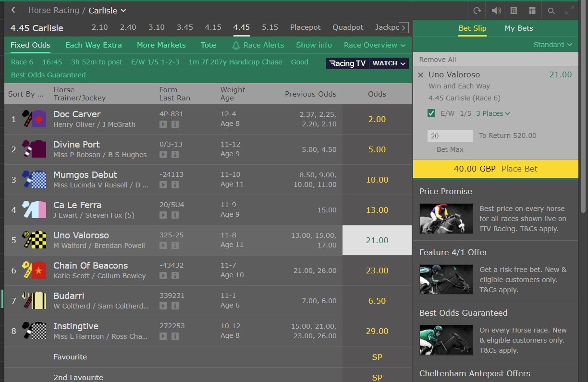Deselect Uno Valoroso odds 21.00
The height and width of the screenshot is (382, 588).
377,240
